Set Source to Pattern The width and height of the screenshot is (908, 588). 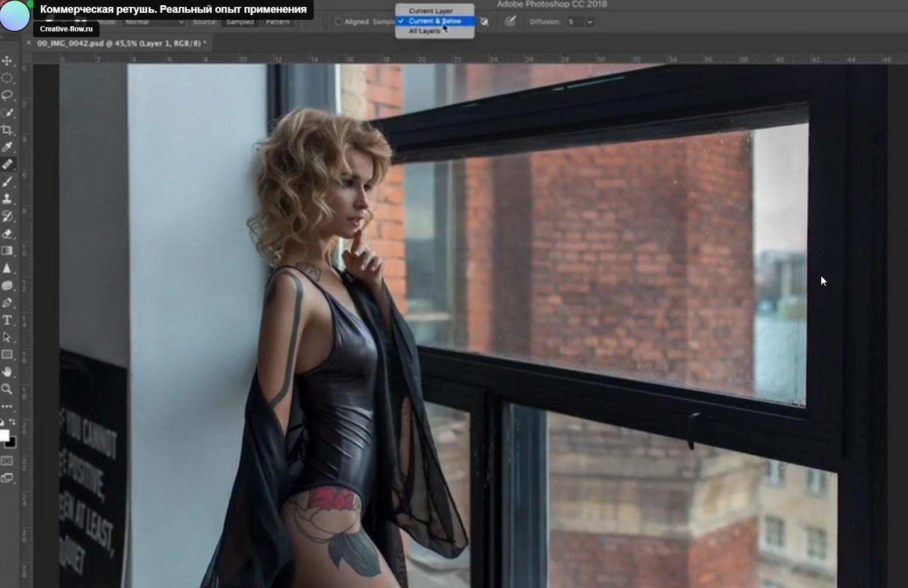point(278,22)
